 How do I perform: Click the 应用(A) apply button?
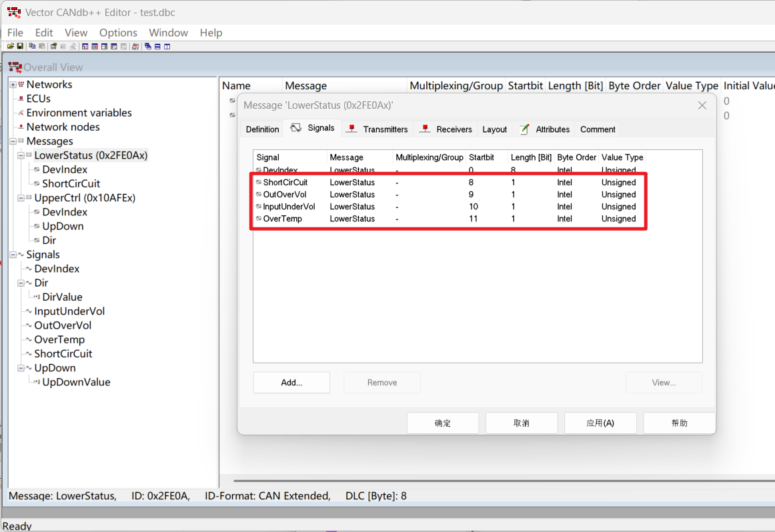point(600,423)
